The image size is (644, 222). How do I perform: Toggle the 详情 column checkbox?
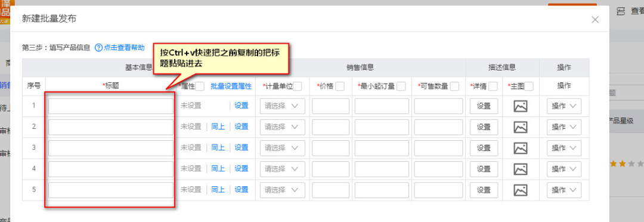click(x=493, y=87)
